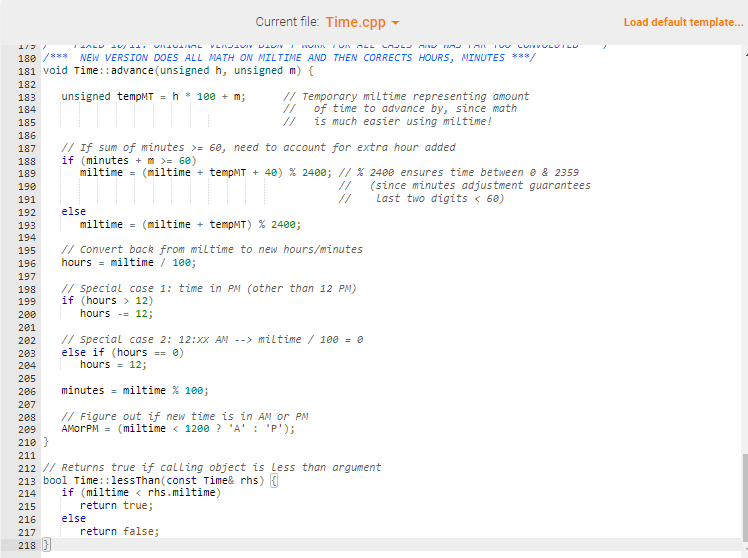
Task: Click the 'else' keyword on line 192
Action: 73,211
